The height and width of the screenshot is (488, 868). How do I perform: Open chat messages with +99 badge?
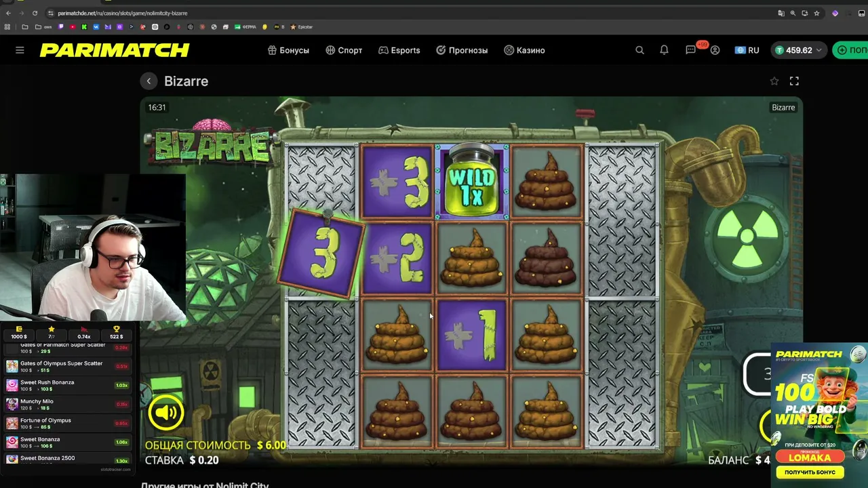coord(692,49)
